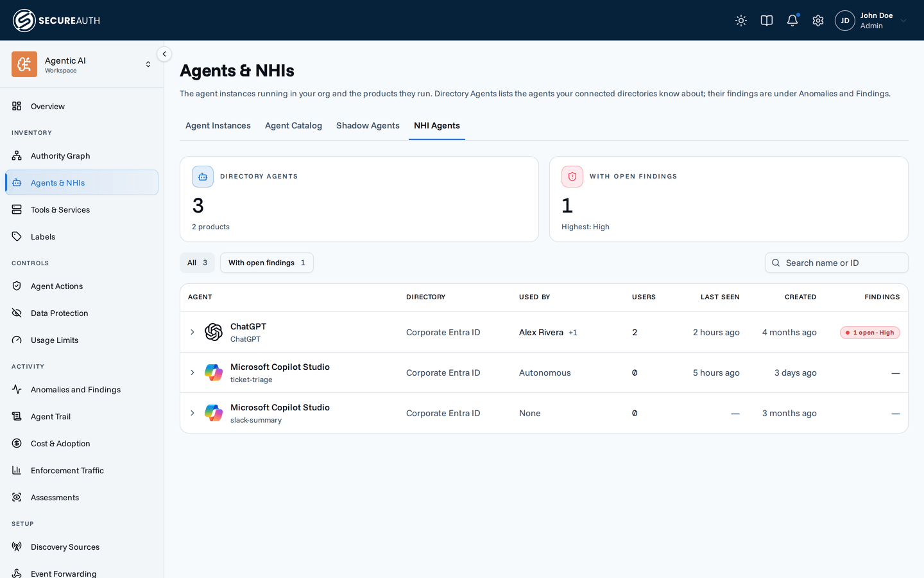
Task: Switch to the Agent Catalog tab
Action: (293, 126)
